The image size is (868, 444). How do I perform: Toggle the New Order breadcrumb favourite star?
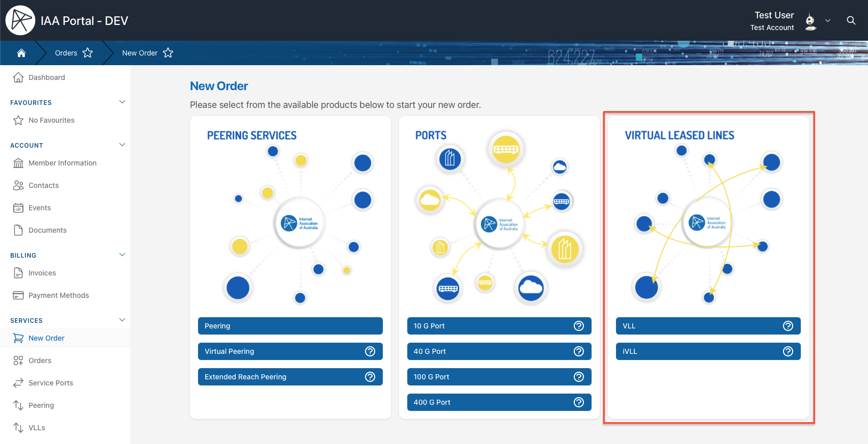[168, 53]
